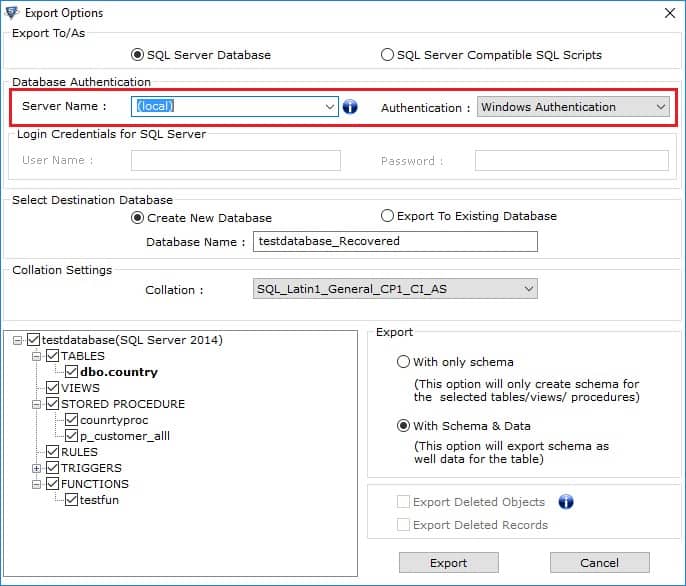Select the counrtyproc procedure label
Viewport: 686px width, 586px height.
click(114, 420)
